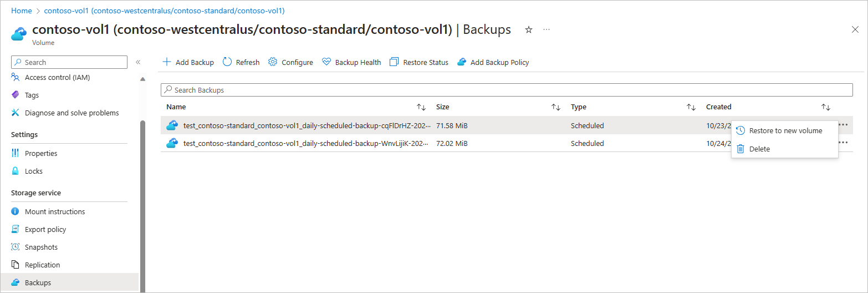Open Backup Health heart icon

click(x=326, y=62)
